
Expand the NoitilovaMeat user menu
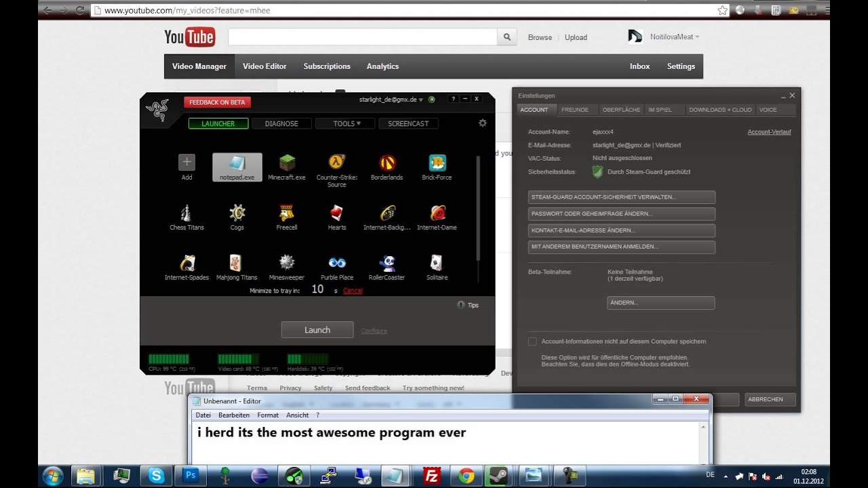[675, 37]
